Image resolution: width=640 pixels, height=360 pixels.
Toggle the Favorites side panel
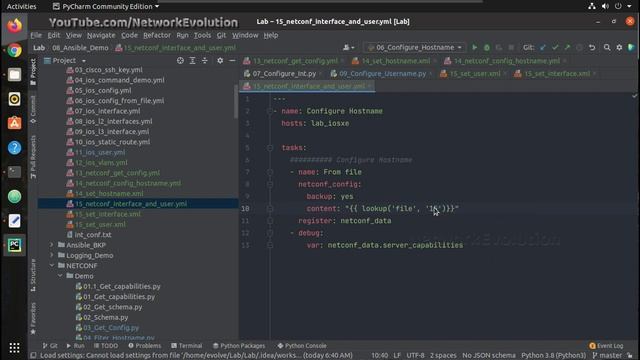click(x=33, y=318)
